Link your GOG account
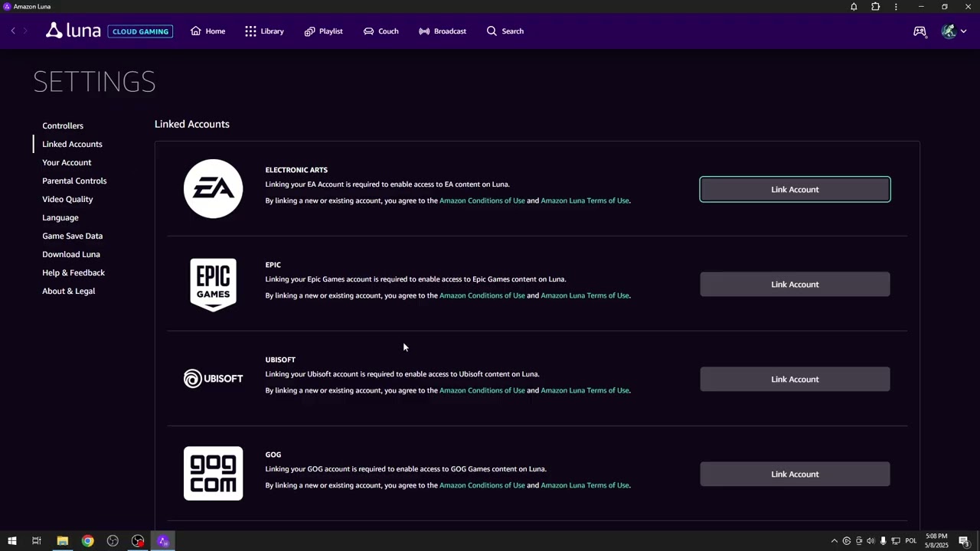 pos(795,474)
